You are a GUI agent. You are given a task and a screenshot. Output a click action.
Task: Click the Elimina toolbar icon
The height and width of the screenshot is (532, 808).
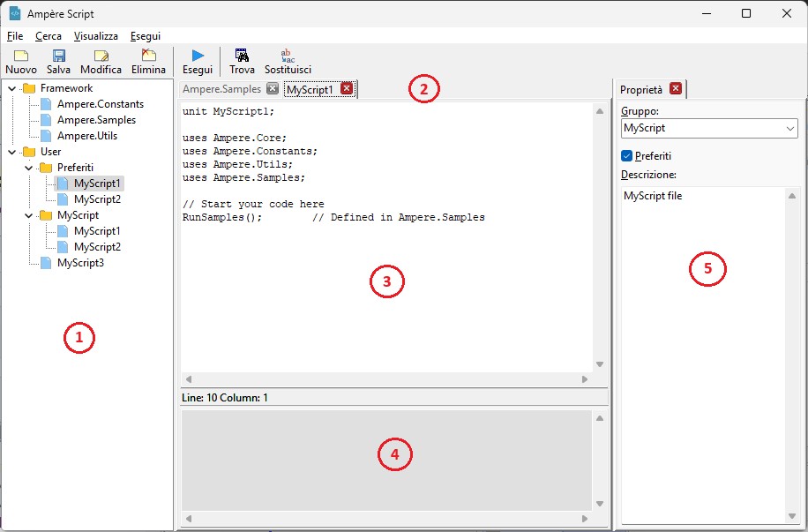[148, 56]
